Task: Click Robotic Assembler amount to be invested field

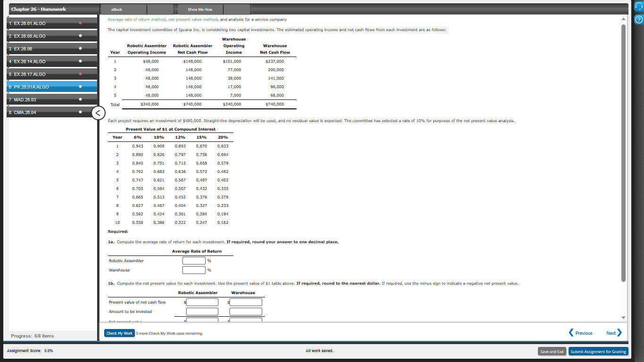Action: click(x=202, y=312)
